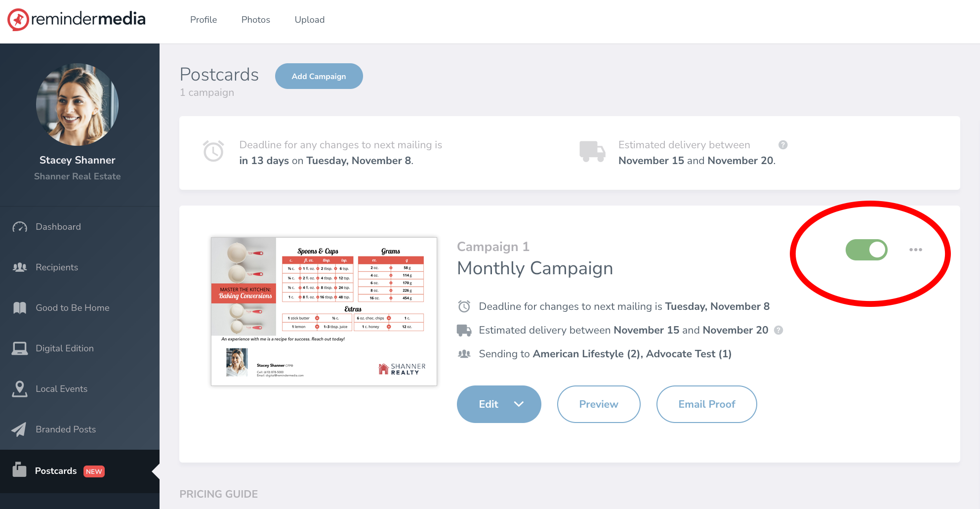Click the Preview button
This screenshot has height=509, width=980.
pyautogui.click(x=599, y=404)
